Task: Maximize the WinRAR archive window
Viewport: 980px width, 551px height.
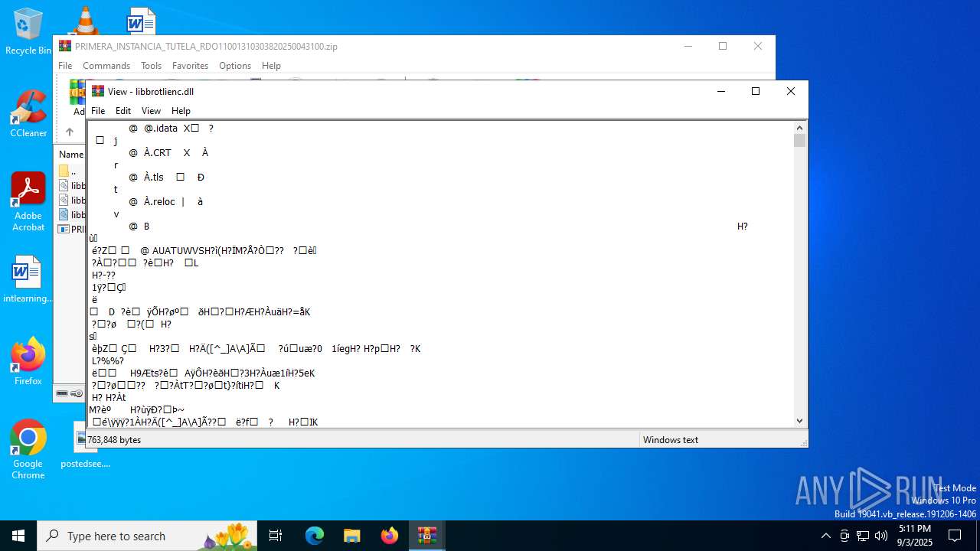Action: [x=722, y=46]
